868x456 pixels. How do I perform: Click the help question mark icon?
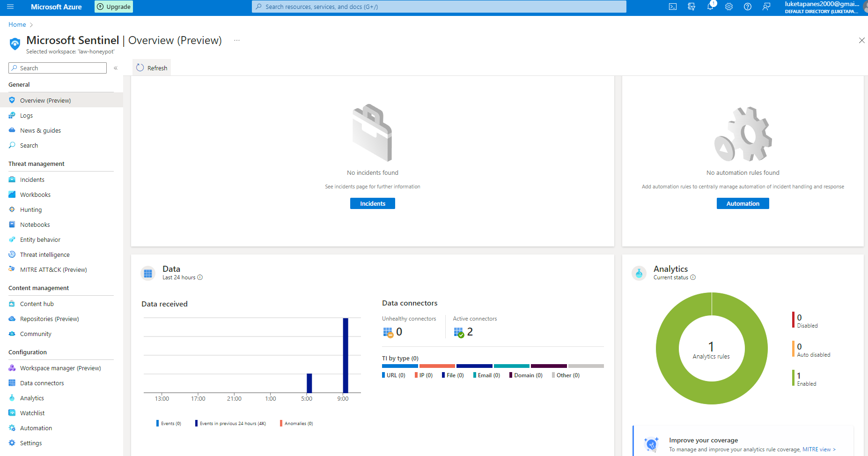(748, 7)
